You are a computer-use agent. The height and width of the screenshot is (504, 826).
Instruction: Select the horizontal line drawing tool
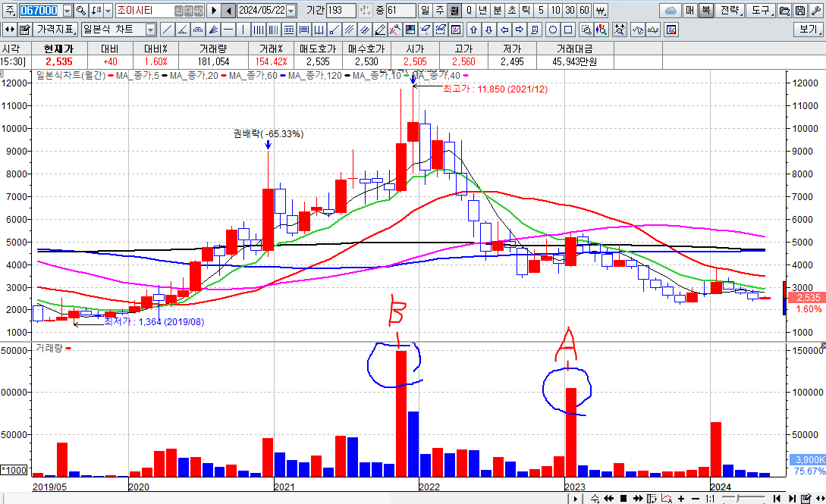(227, 30)
